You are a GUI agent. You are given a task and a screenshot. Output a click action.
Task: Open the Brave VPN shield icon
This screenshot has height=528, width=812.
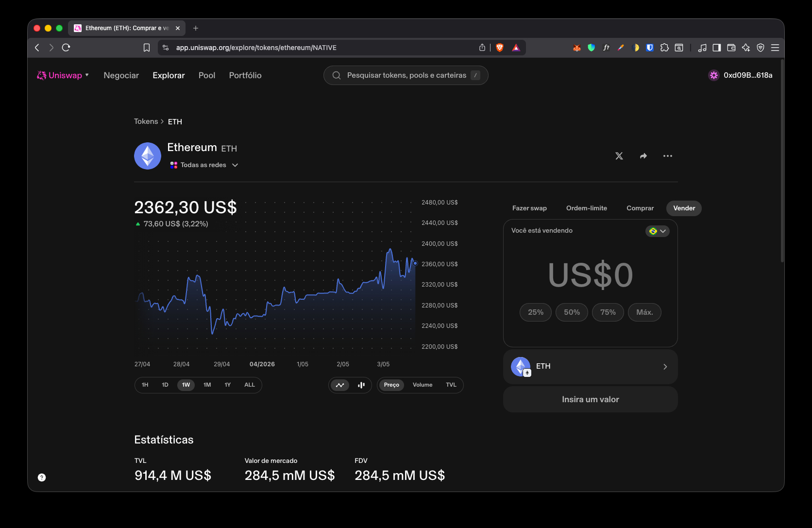pos(761,48)
